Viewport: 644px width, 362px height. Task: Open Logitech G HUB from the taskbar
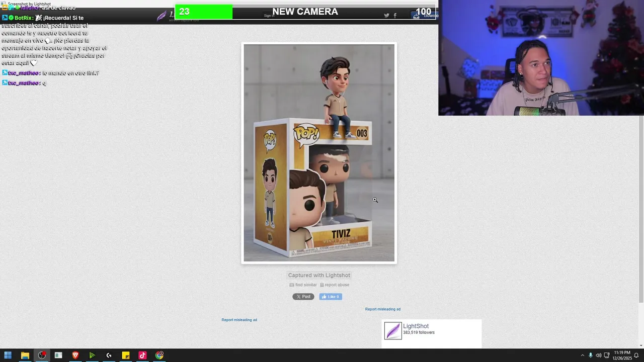(109, 355)
